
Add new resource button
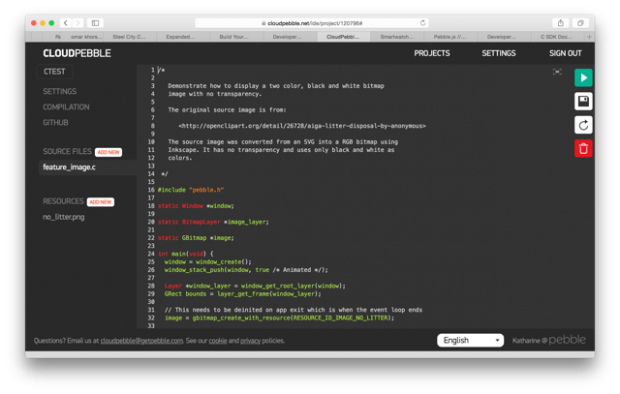click(x=100, y=202)
